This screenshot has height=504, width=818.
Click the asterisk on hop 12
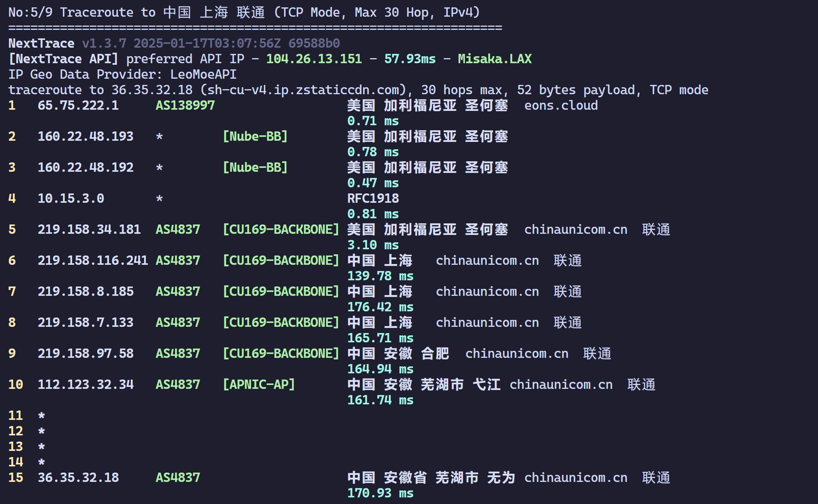42,432
